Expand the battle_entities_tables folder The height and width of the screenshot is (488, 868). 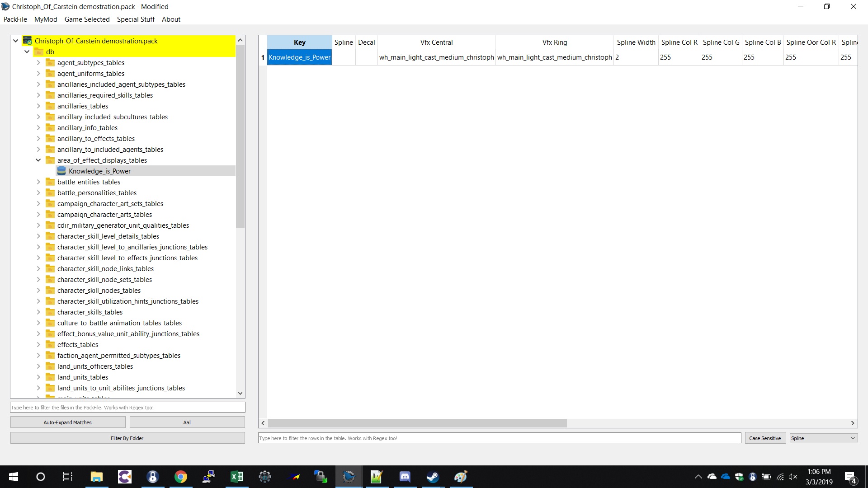tap(38, 182)
